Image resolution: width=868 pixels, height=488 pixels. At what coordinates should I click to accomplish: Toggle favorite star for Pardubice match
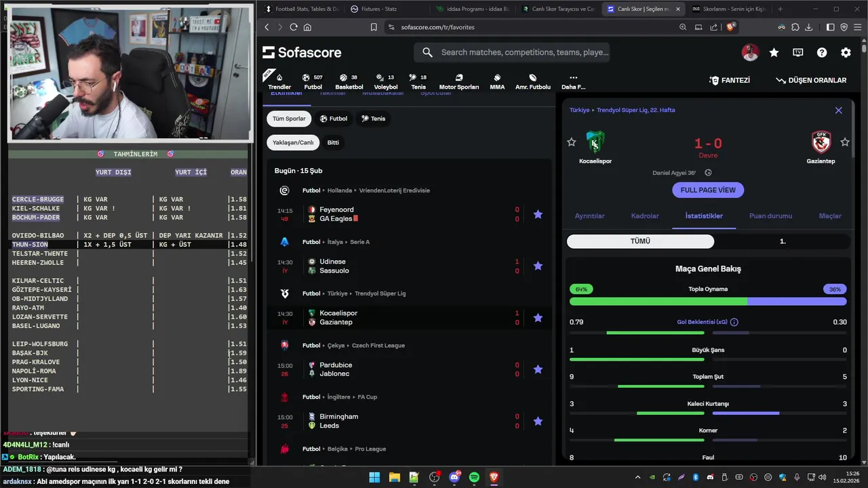538,369
